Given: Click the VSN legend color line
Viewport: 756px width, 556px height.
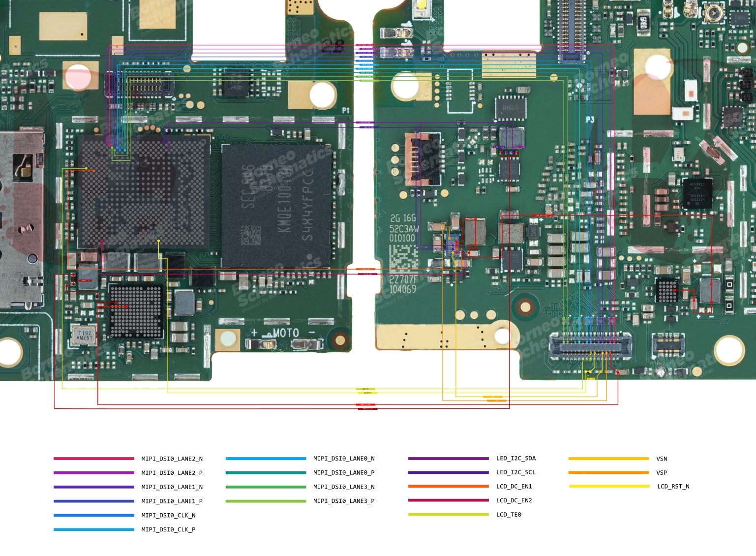Looking at the screenshot, I should (x=608, y=459).
